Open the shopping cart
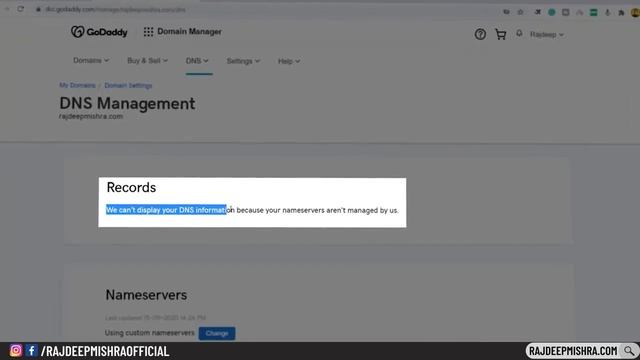The height and width of the screenshot is (360, 640). [x=500, y=34]
